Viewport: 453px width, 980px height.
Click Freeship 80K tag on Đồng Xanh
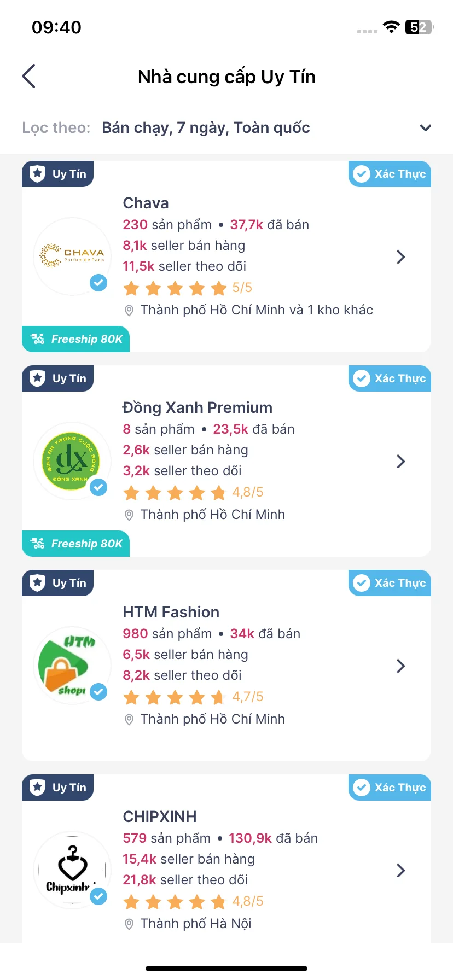point(76,544)
